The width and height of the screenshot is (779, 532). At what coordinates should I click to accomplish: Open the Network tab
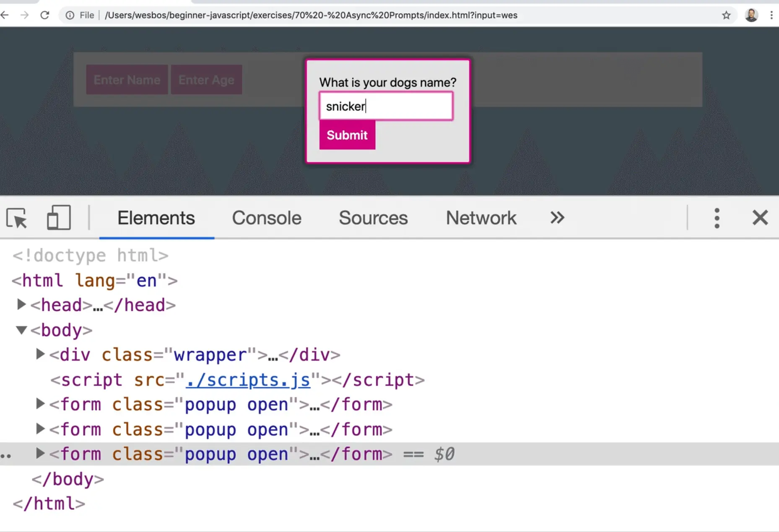click(x=481, y=218)
